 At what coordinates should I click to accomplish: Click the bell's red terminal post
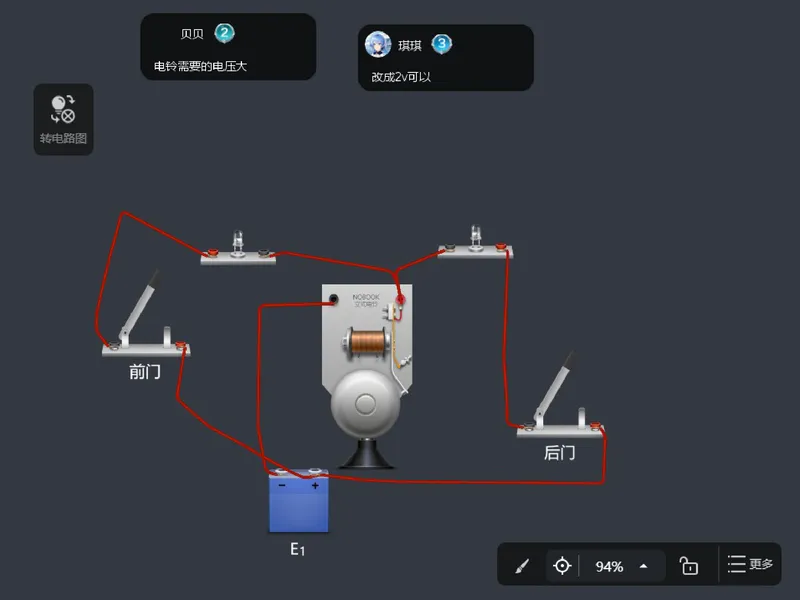coord(401,299)
